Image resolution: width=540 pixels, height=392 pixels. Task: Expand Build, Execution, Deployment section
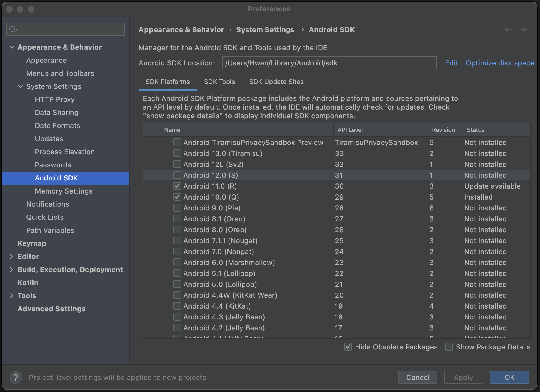click(x=11, y=269)
